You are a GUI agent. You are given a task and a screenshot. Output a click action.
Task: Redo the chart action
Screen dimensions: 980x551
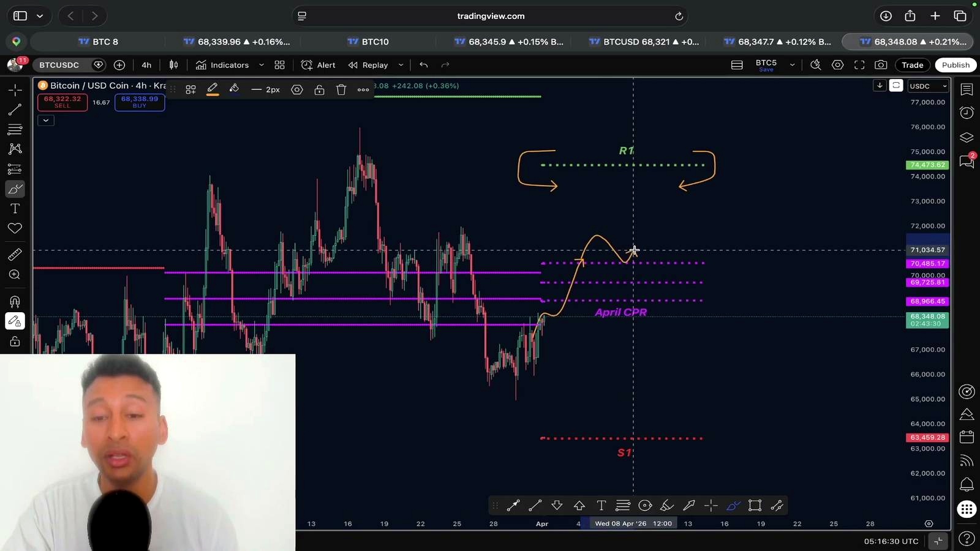click(x=445, y=65)
